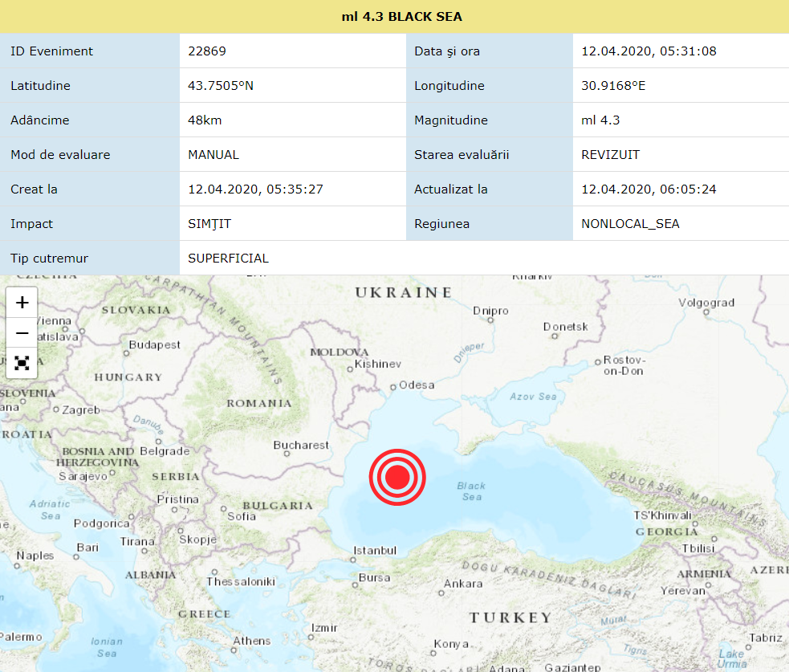Click Istanbul on the map
The height and width of the screenshot is (672, 789).
click(x=375, y=551)
